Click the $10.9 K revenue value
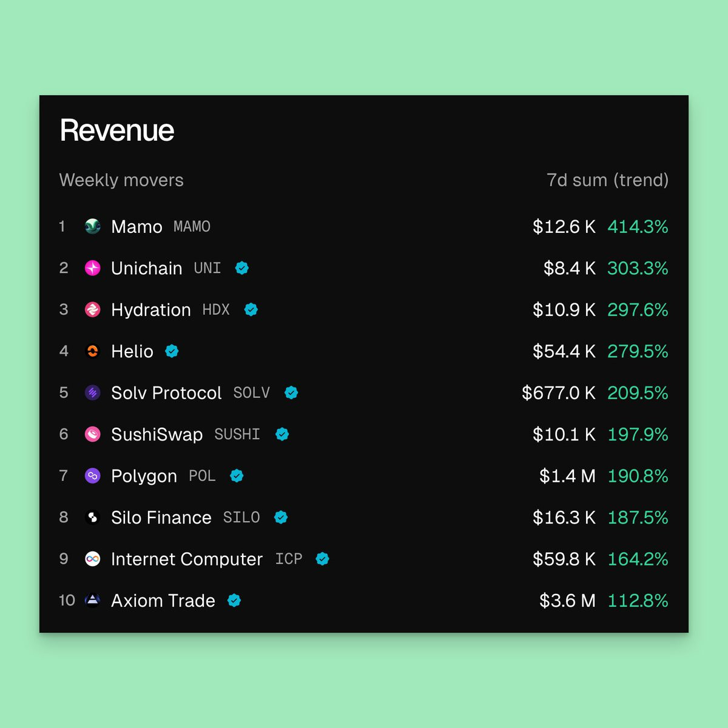728x728 pixels. [x=564, y=310]
